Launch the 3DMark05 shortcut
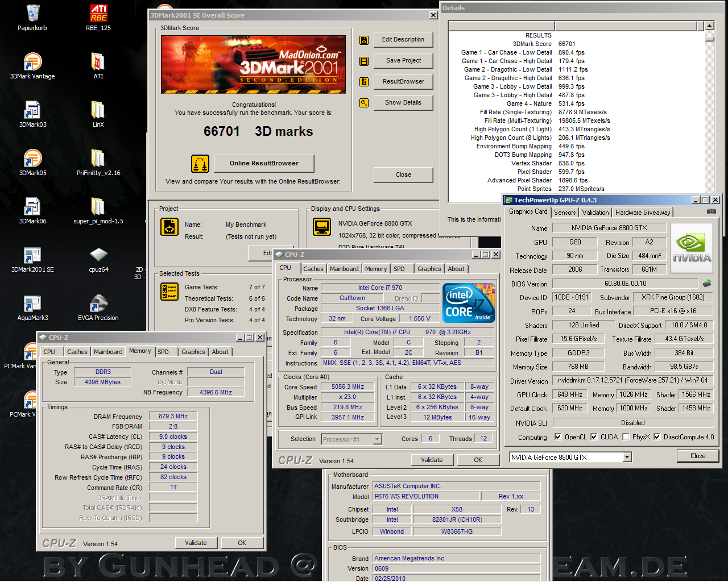Viewport: 728px width, 582px height. click(32, 162)
